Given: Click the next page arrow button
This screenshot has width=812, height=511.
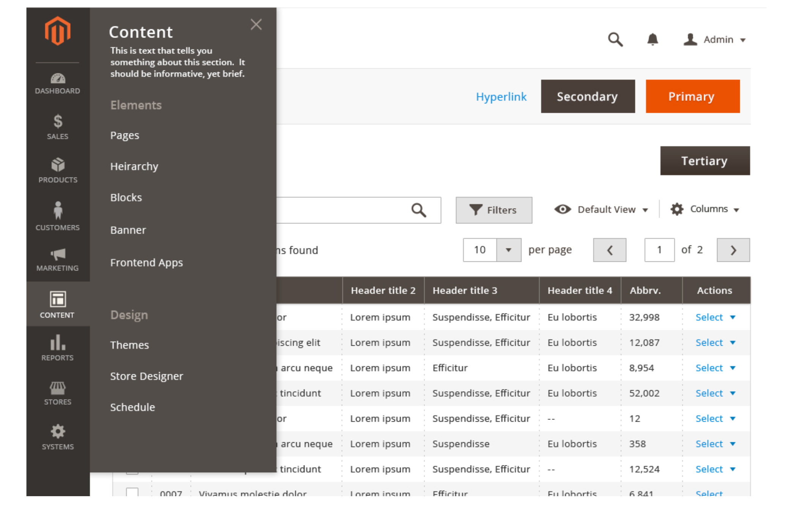Looking at the screenshot, I should tap(733, 250).
